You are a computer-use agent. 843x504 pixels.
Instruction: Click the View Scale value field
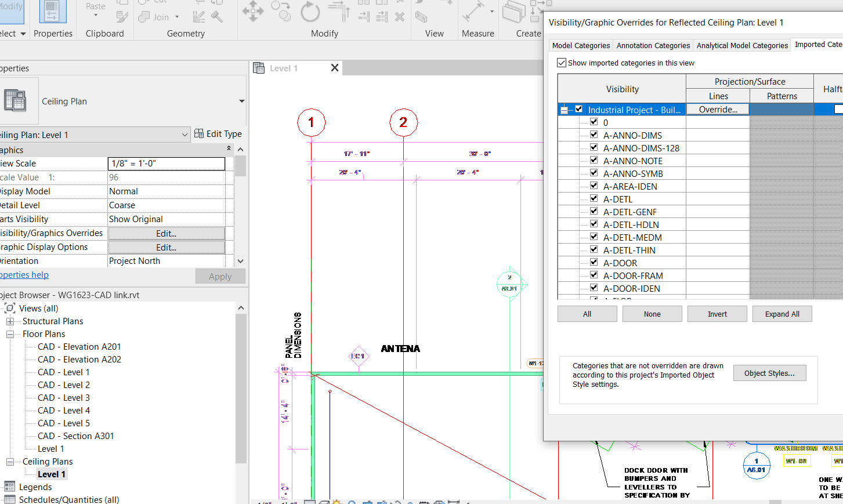167,164
